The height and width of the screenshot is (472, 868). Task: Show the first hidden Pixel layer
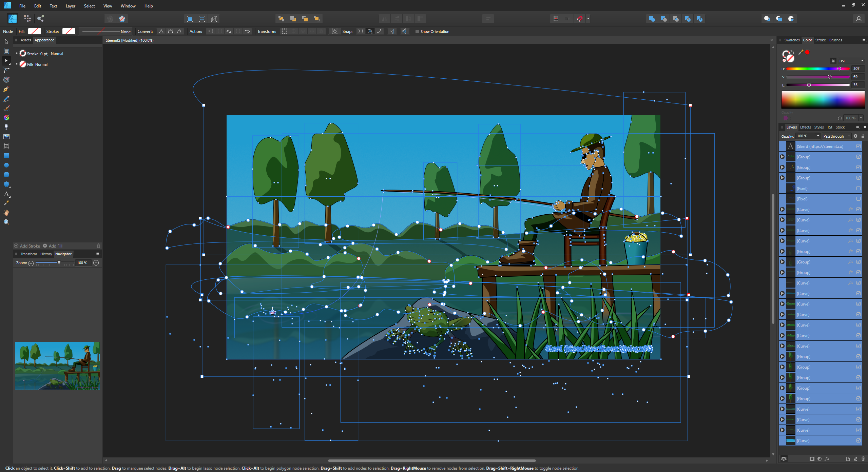click(858, 189)
